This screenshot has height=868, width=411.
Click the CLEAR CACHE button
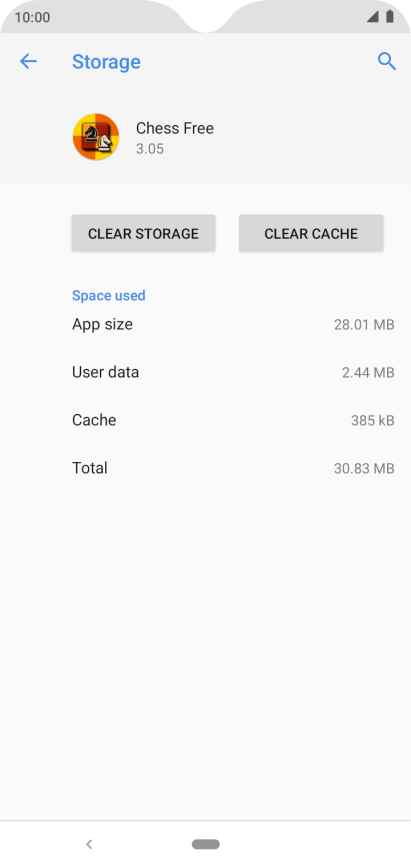311,234
